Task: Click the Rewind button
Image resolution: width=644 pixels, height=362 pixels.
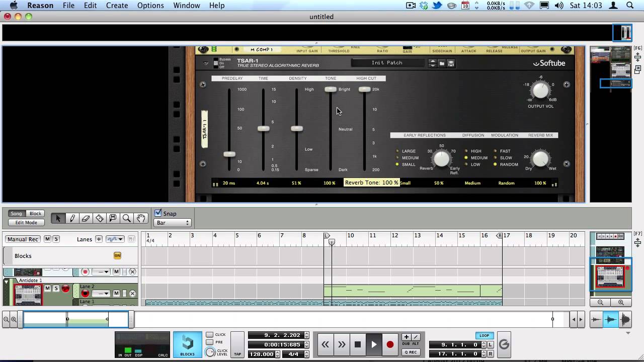Action: tap(326, 344)
